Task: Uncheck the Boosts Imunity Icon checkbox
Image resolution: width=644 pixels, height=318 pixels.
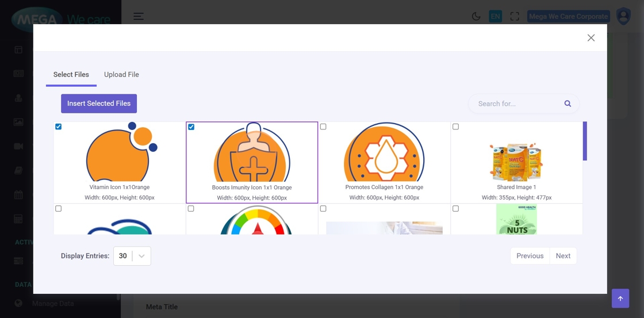Action: tap(191, 127)
